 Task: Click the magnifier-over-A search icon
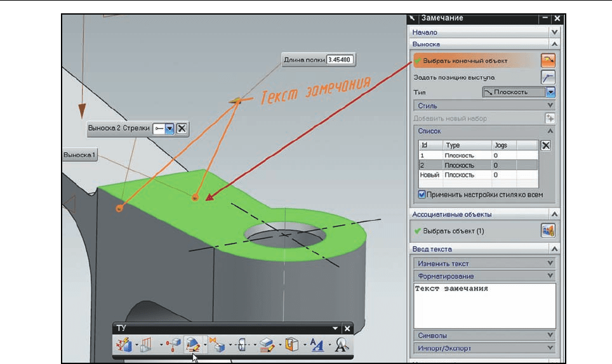pos(342,345)
